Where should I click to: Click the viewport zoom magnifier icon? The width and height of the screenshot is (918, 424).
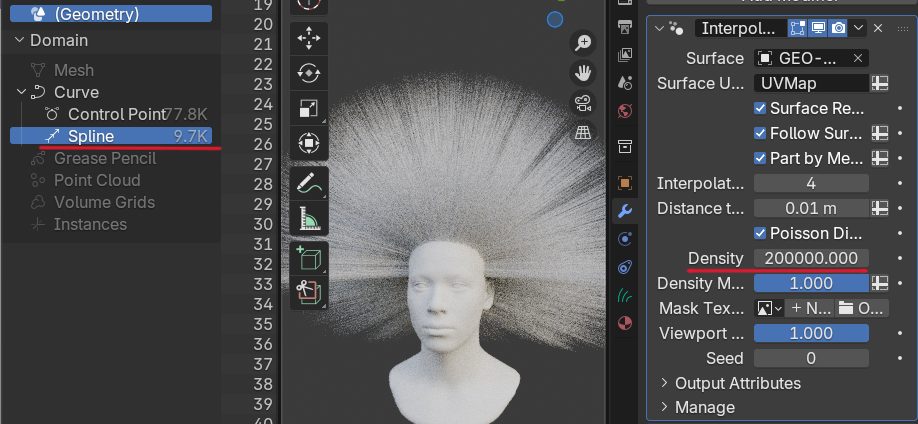click(582, 43)
